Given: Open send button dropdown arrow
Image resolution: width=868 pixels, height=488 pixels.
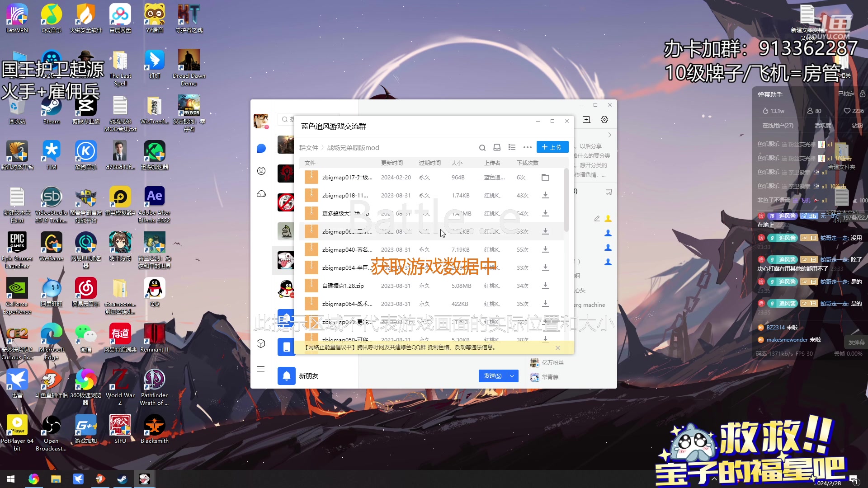Looking at the screenshot, I should point(512,375).
